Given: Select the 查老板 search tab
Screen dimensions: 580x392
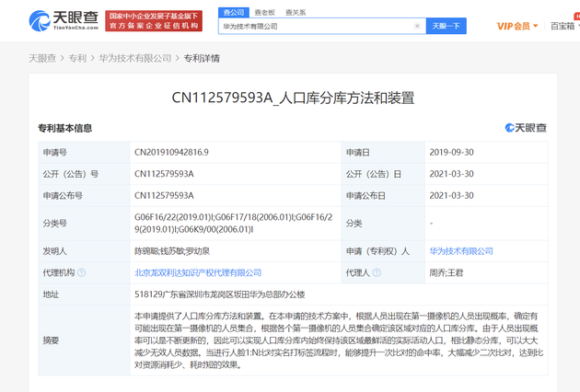Looking at the screenshot, I should (x=264, y=13).
